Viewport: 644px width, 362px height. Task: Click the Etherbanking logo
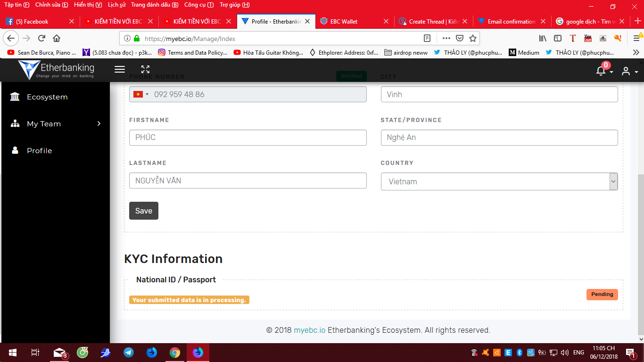(57, 70)
